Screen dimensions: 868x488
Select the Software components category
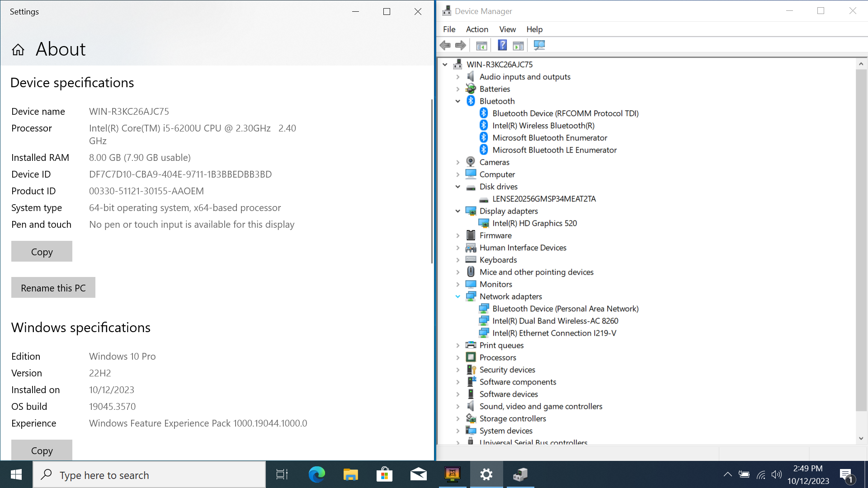point(518,382)
